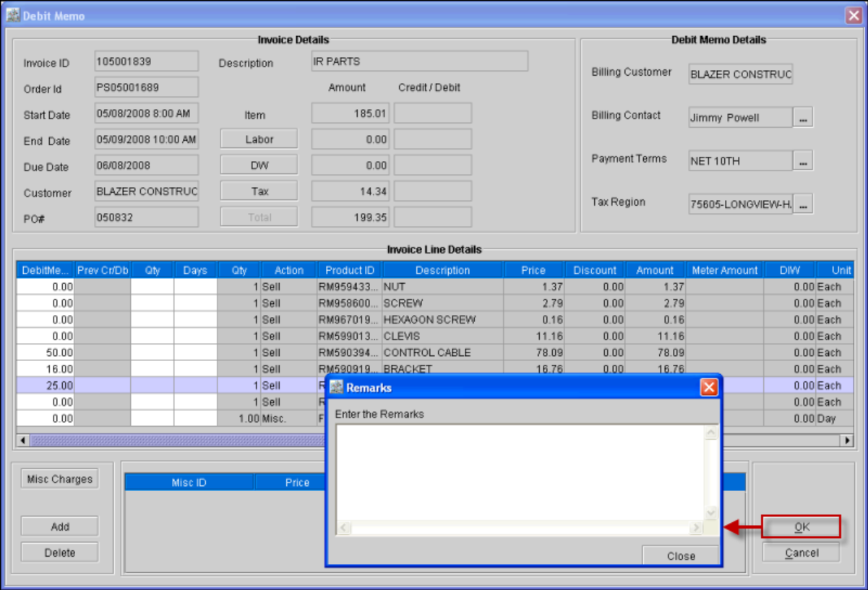Click the Total amount field 199.35
This screenshot has width=868, height=590.
(x=351, y=217)
